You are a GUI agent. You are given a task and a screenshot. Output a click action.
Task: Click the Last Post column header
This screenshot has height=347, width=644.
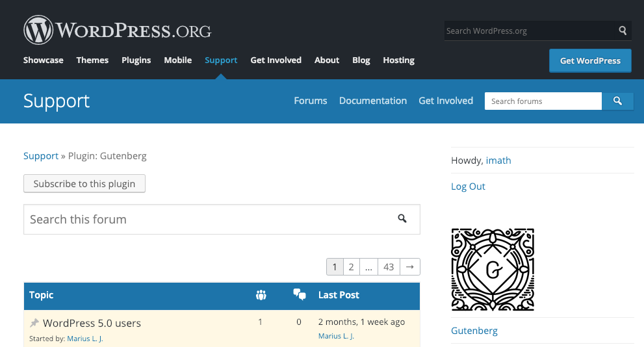coord(339,295)
